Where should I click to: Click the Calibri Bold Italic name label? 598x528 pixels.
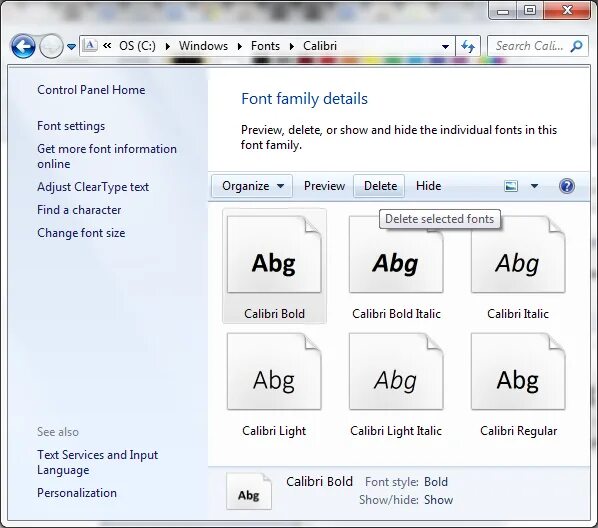click(396, 314)
